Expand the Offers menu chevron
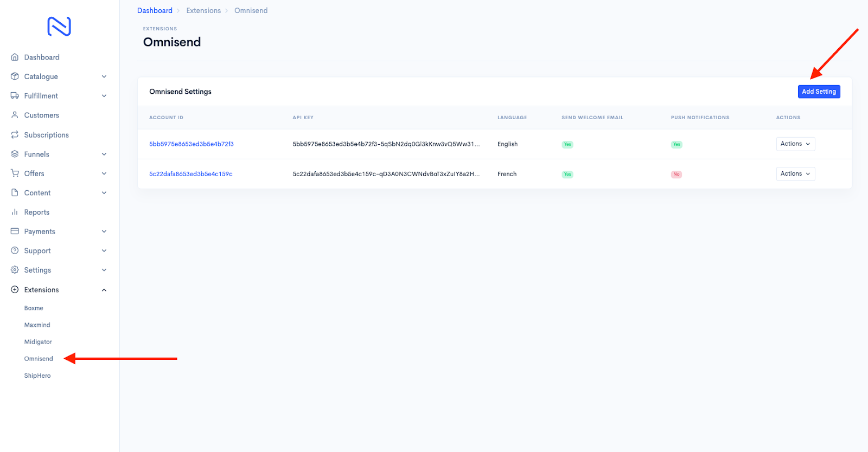868x452 pixels. click(x=104, y=173)
